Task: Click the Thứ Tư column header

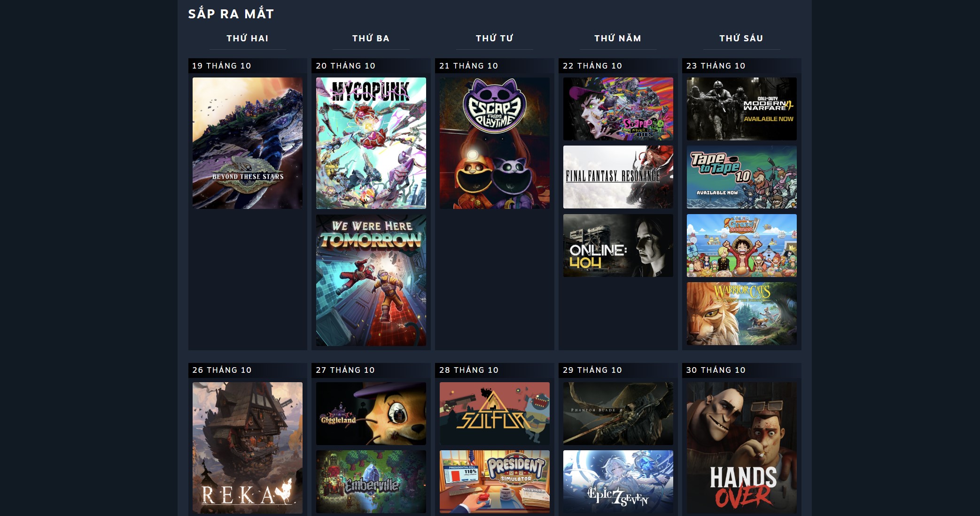Action: [495, 39]
